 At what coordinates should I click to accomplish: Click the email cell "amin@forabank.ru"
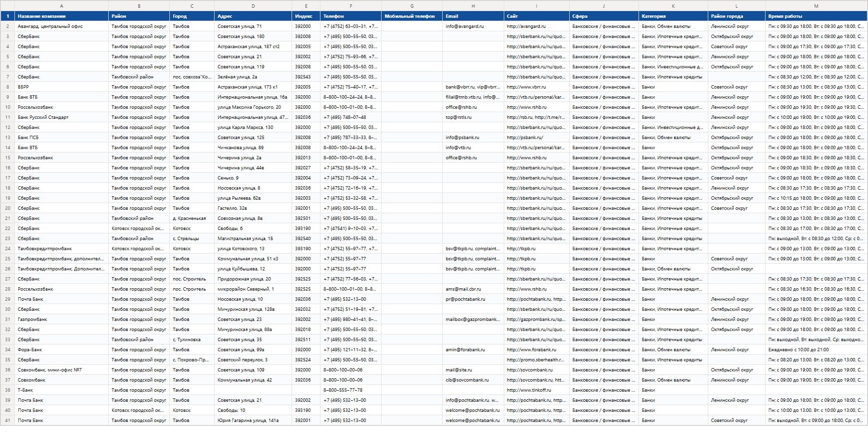tap(473, 350)
